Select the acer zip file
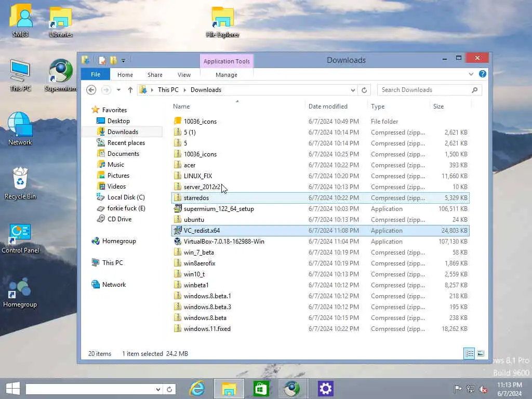This screenshot has width=532, height=399. (321, 165)
